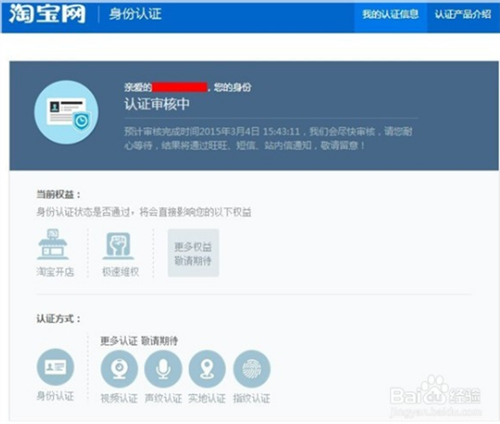Choose the 身份认证 card icon
Image resolution: width=500 pixels, height=424 pixels.
55,367
